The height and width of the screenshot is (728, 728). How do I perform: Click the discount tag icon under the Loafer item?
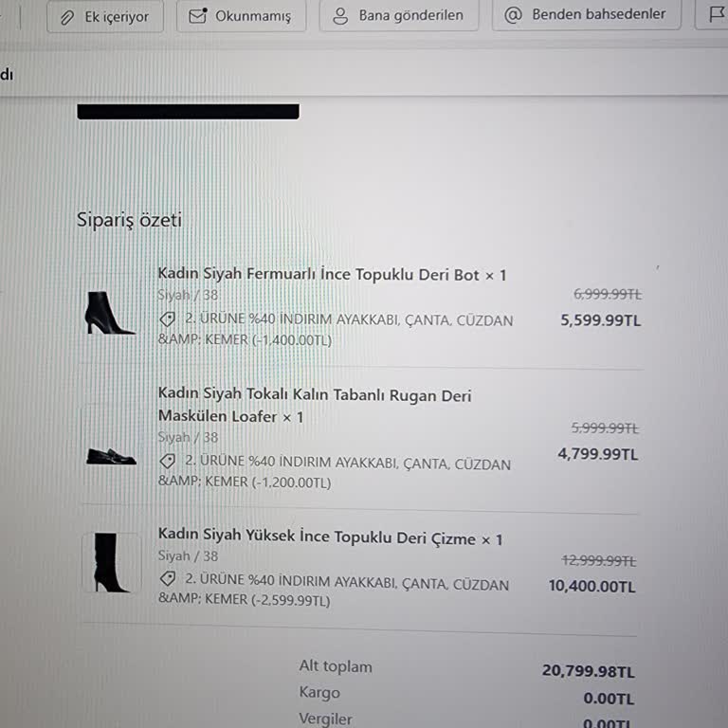[x=168, y=461]
